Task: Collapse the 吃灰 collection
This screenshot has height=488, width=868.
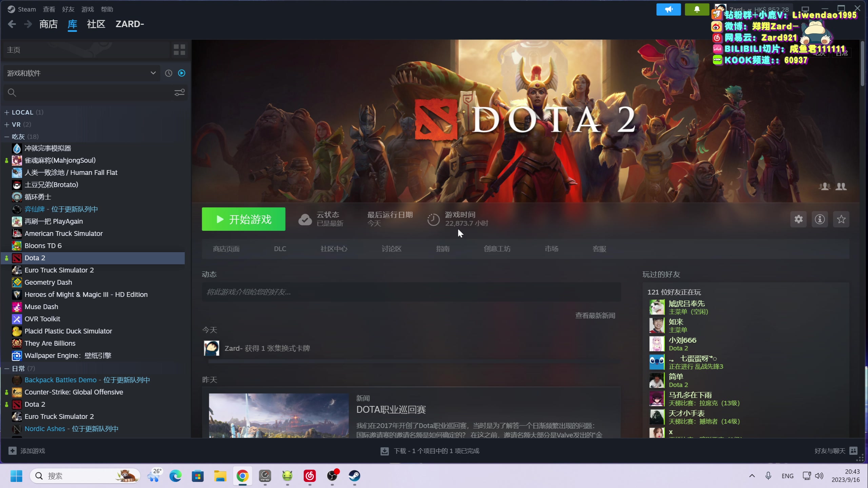Action: 7,137
